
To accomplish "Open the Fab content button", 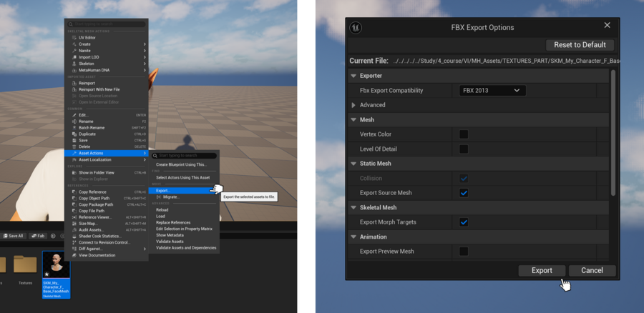I will click(x=37, y=236).
